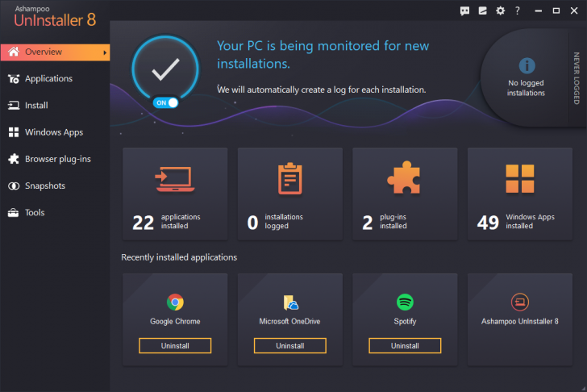Click the Snapshots icon in sidebar
This screenshot has width=587, height=392.
14,186
